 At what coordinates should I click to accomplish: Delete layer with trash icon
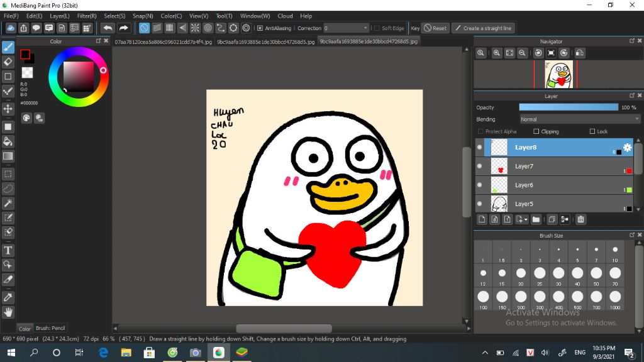(x=580, y=219)
